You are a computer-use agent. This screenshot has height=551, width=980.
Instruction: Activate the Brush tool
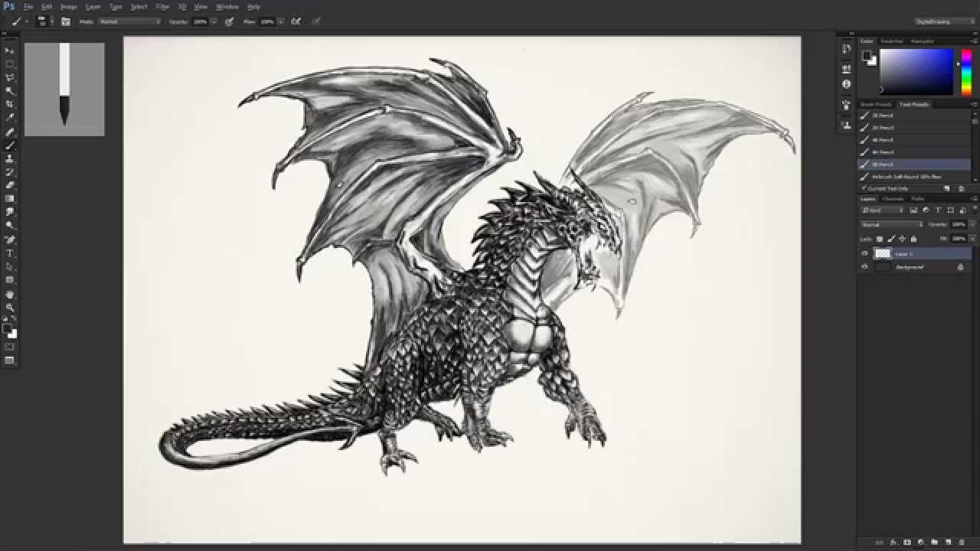(x=10, y=145)
